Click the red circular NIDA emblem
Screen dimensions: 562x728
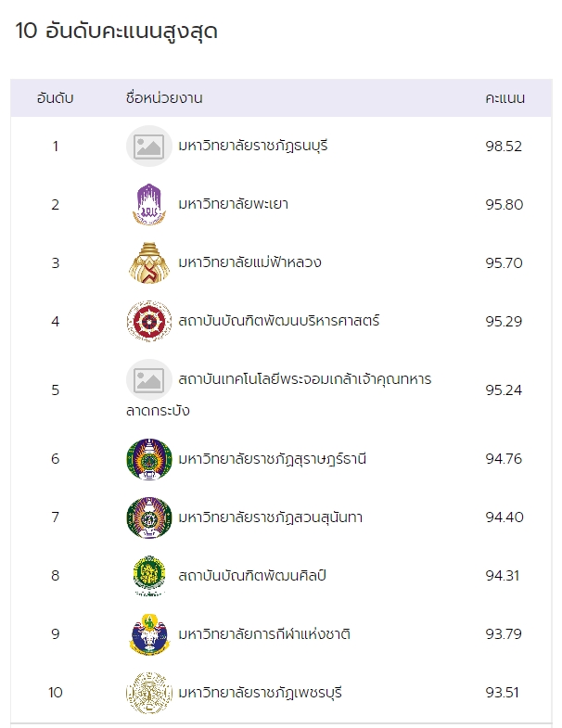point(149,321)
